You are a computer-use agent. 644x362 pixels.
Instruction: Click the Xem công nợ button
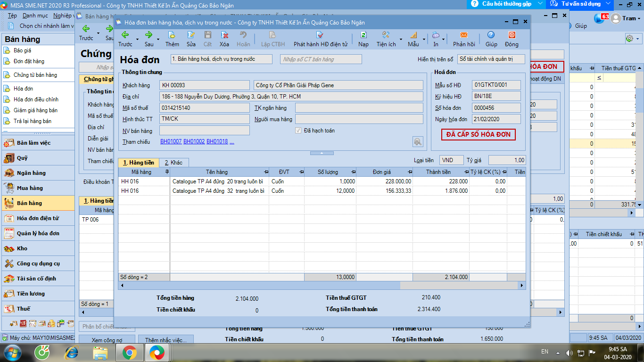click(x=107, y=340)
